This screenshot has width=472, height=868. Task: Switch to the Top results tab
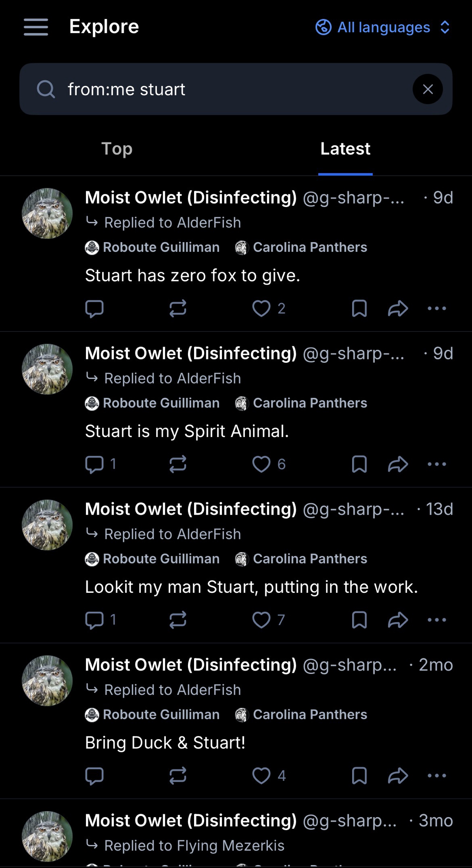pos(117,149)
